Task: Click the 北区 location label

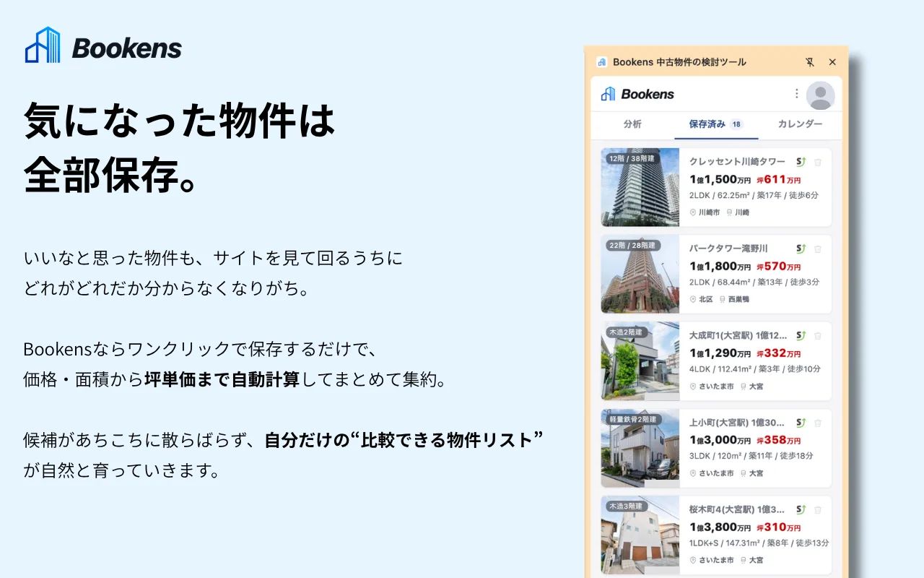Action: pos(701,299)
